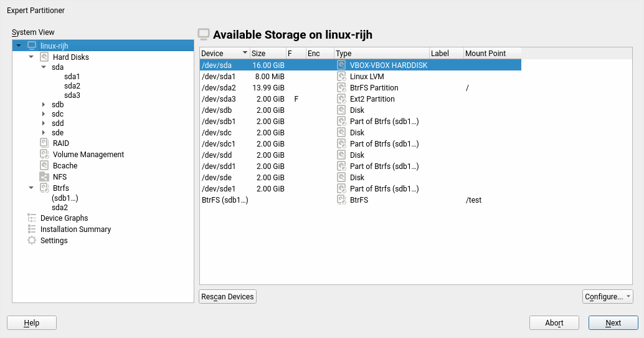Click the NFS share icon
This screenshot has height=338, width=644.
click(44, 177)
